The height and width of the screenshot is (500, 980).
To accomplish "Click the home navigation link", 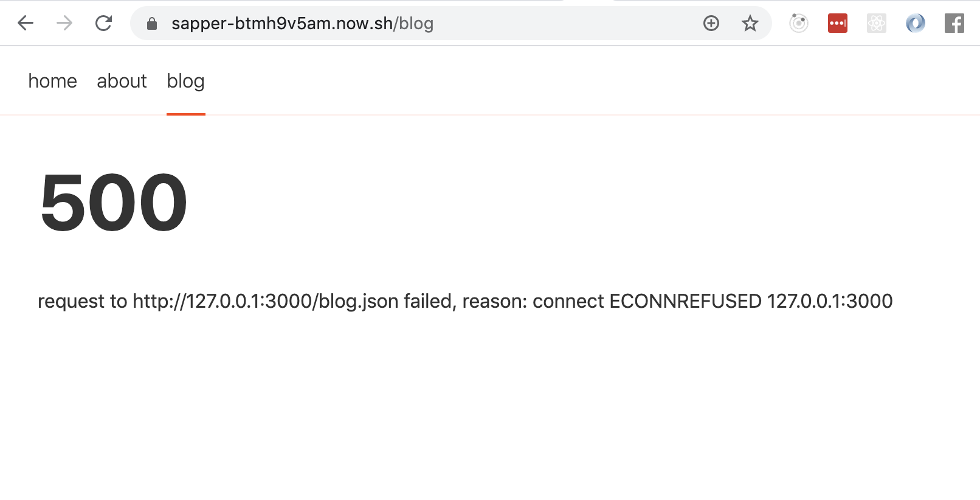I will point(52,81).
